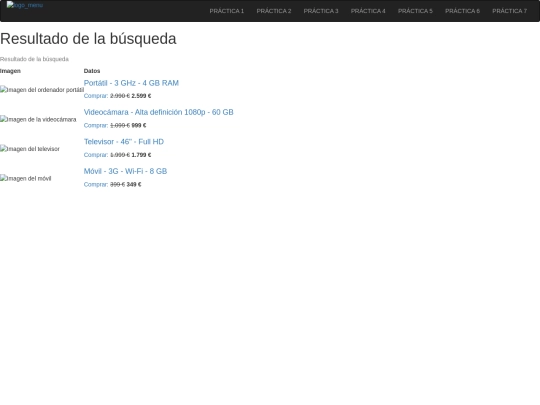Screen dimensions: 540x405
Task: Click the large Resultado de la búsqueda heading
Action: pos(88,39)
